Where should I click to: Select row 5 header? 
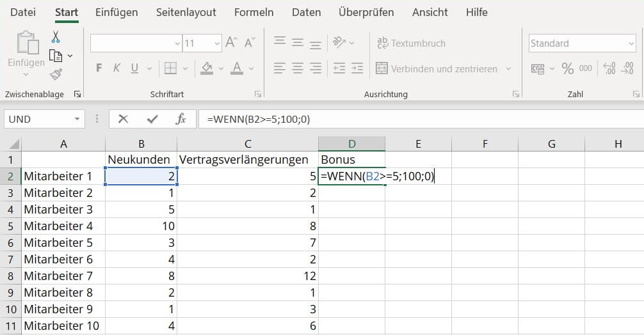tap(11, 226)
